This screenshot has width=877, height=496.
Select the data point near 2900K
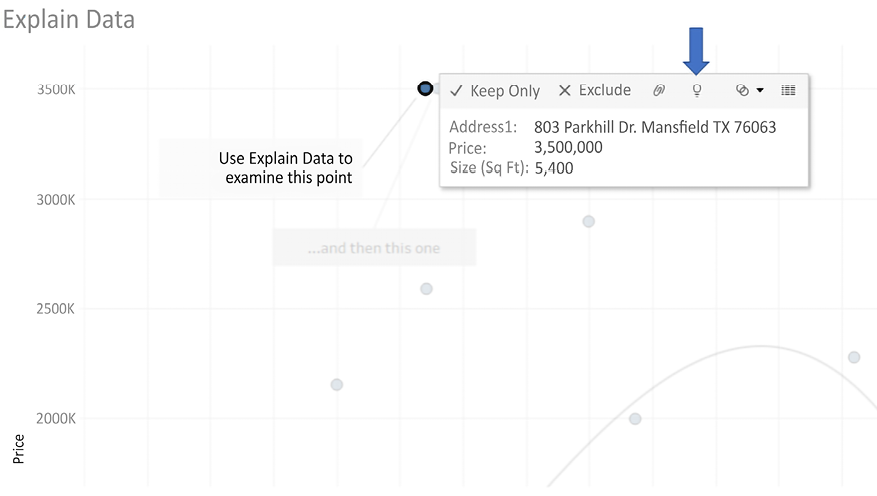click(x=589, y=221)
